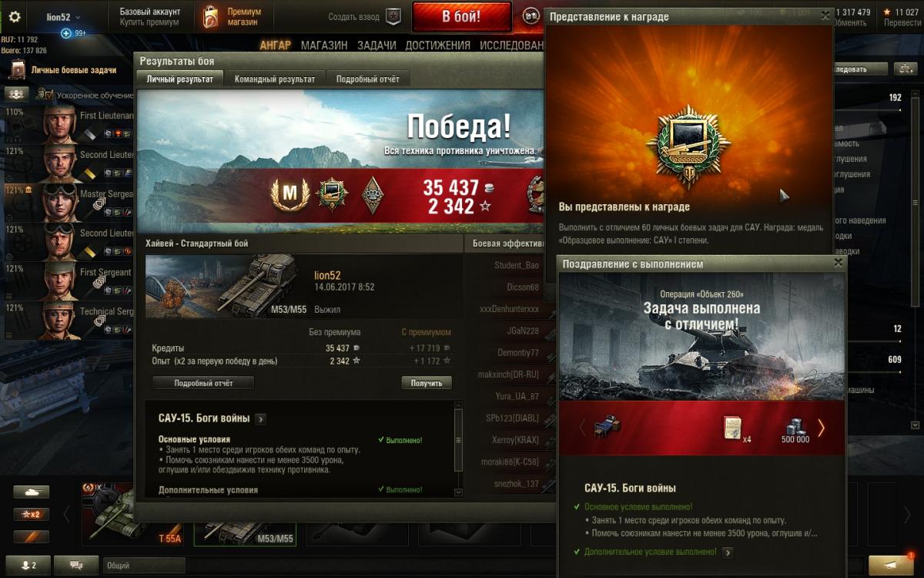This screenshot has height=578, width=924.
Task: Toggle the Ускоренное обучение crew training checkbox
Action: pos(49,95)
